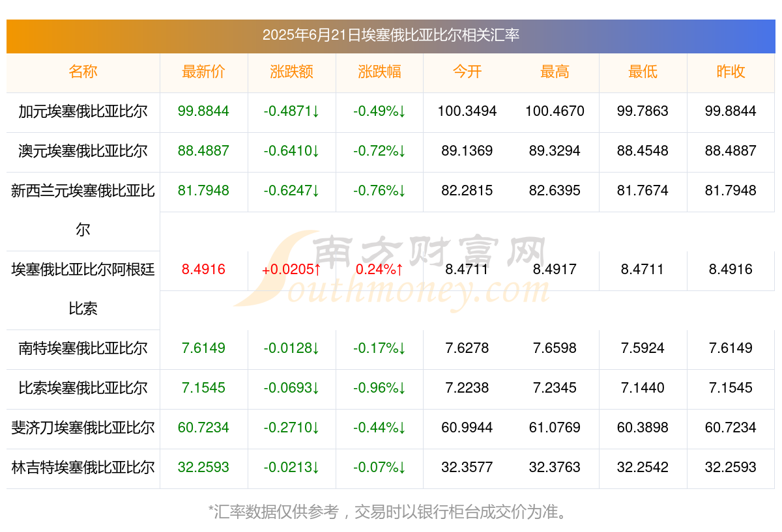782x532 pixels.
Task: Click the latest price 81.7948 in green
Action: pyautogui.click(x=203, y=191)
